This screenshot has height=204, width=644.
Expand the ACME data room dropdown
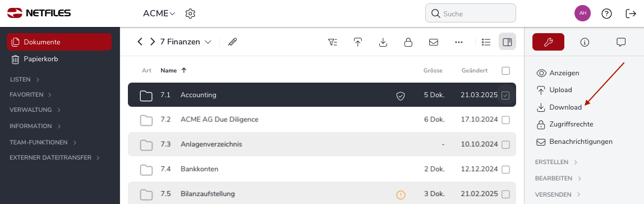159,13
